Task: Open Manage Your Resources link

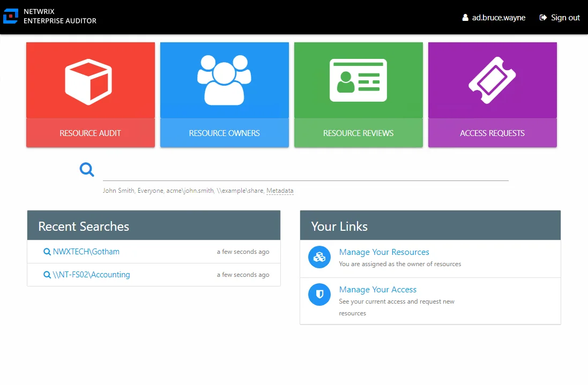Action: pos(384,252)
